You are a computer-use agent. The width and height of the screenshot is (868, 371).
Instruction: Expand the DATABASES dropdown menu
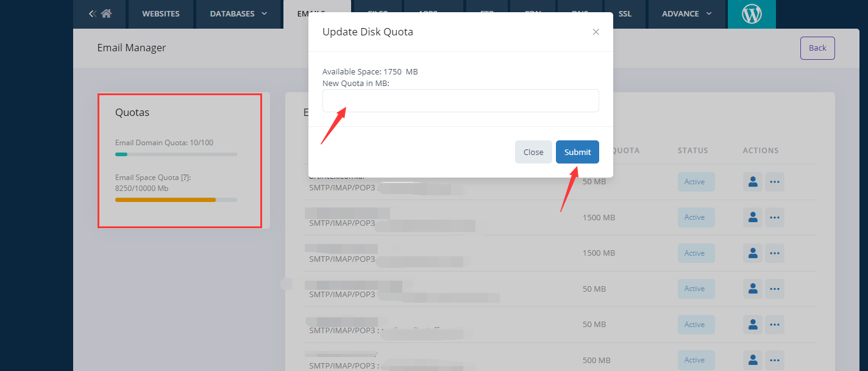tap(238, 13)
